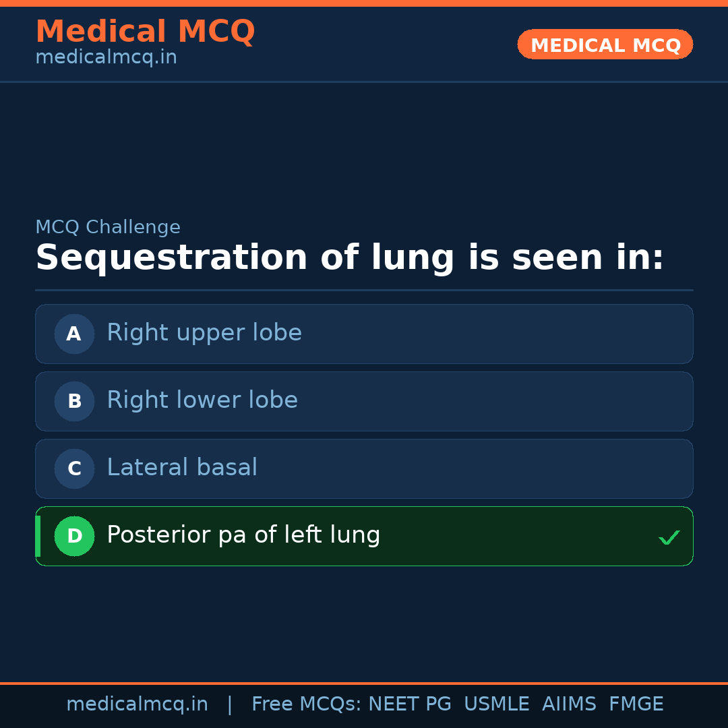The image size is (728, 728).
Task: Click the green checkmark icon
Action: coord(669,537)
